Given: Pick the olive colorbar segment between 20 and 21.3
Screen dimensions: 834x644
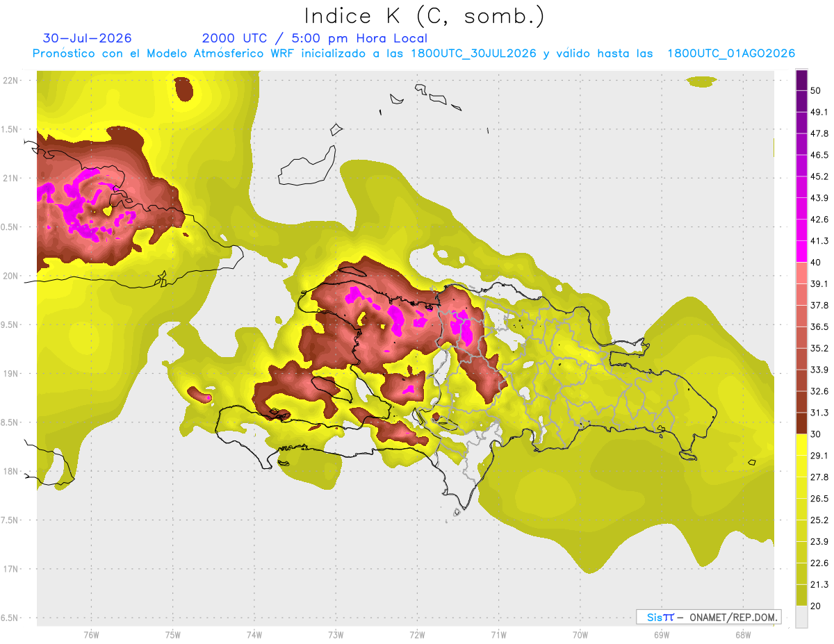Looking at the screenshot, I should (x=801, y=595).
